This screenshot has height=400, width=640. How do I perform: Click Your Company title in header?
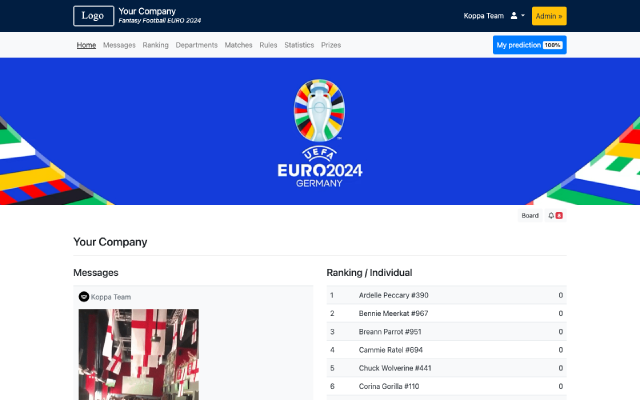coord(147,11)
